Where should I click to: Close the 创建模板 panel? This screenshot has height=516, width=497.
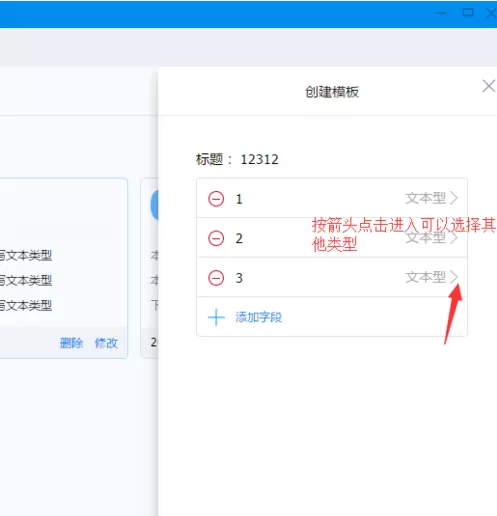[x=489, y=86]
